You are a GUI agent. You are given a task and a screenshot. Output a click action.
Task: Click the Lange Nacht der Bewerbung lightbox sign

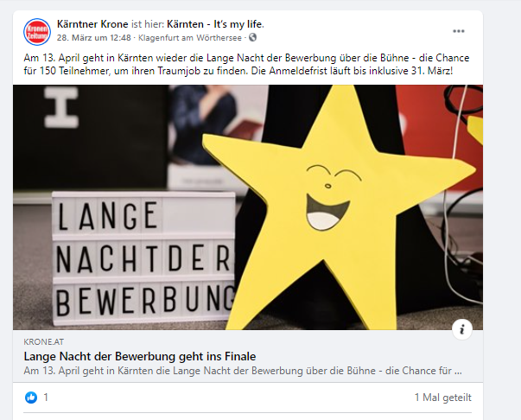click(x=143, y=258)
